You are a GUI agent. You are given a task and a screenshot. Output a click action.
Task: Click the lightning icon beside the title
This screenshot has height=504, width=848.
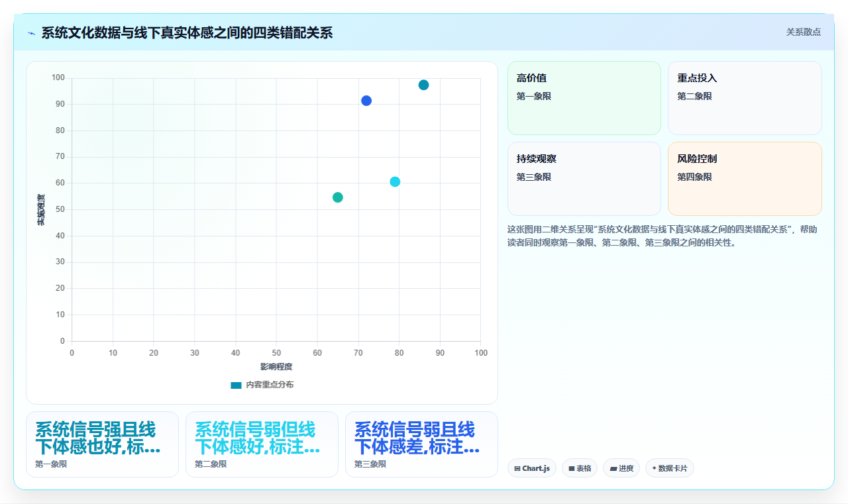click(x=31, y=33)
